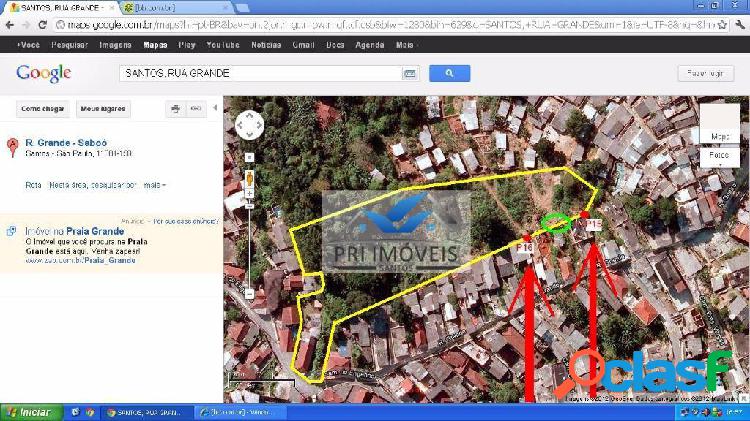The image size is (750, 421).
Task: Click the browser back arrow
Action: point(10,25)
